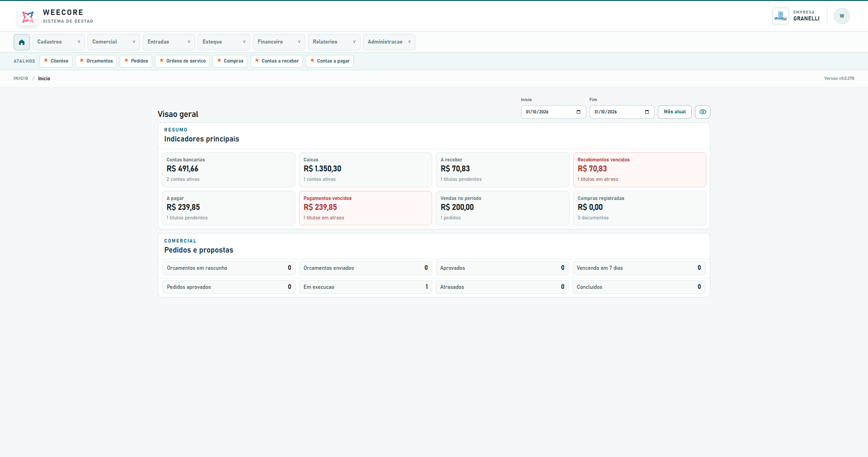
Task: Expand the Financeiro dropdown menu
Action: tap(279, 42)
